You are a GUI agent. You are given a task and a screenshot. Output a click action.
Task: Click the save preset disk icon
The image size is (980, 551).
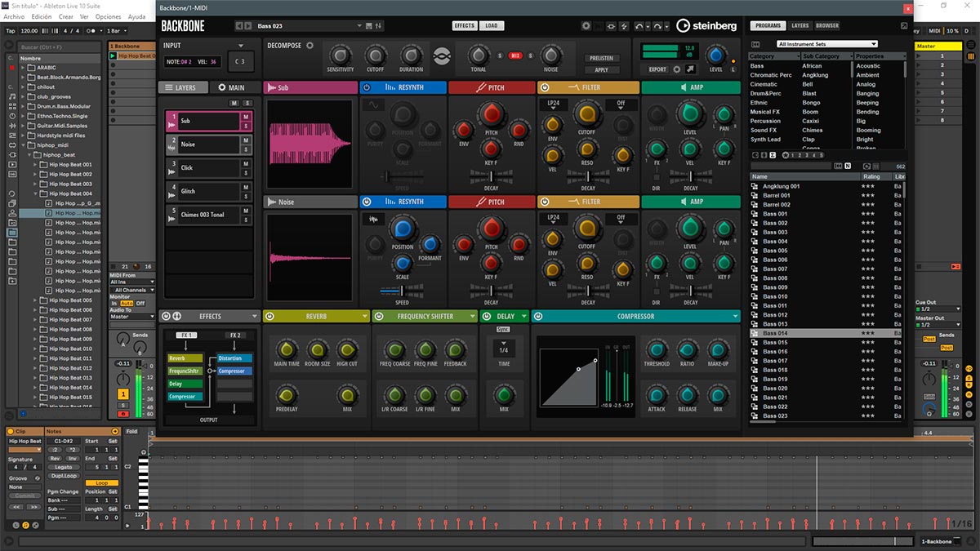point(369,26)
